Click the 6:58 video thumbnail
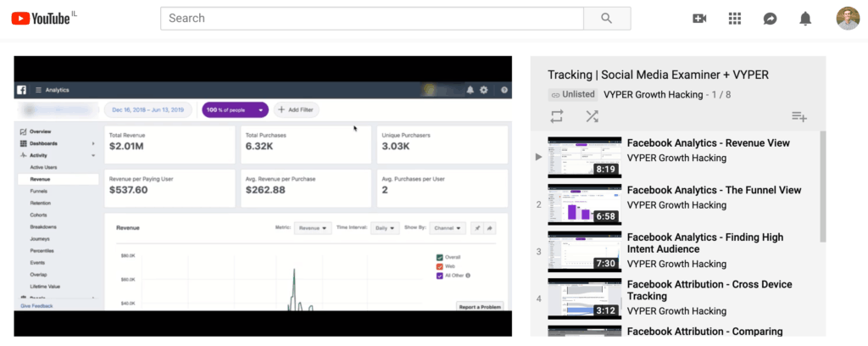The width and height of the screenshot is (868, 346). coord(585,205)
